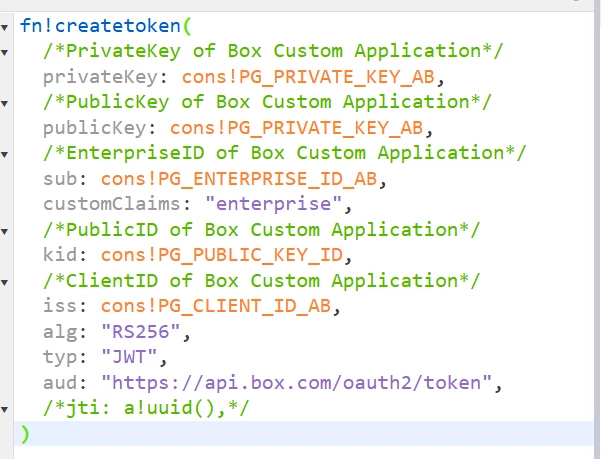Click the "enterprise" string value
The image size is (604, 459).
[273, 204]
